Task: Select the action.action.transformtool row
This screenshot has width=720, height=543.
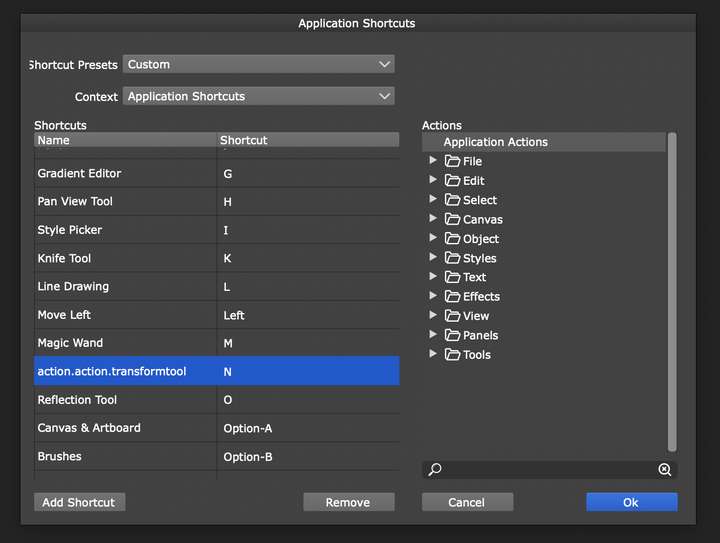Action: coord(217,371)
